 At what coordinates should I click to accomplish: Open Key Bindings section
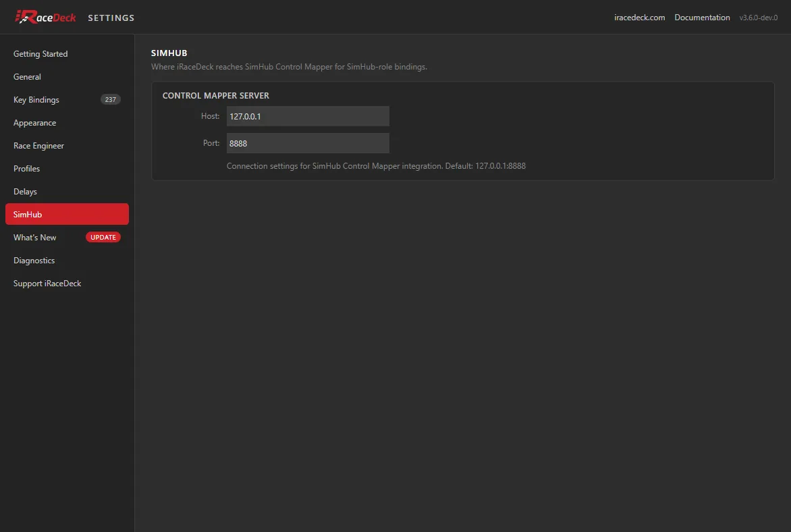click(67, 99)
